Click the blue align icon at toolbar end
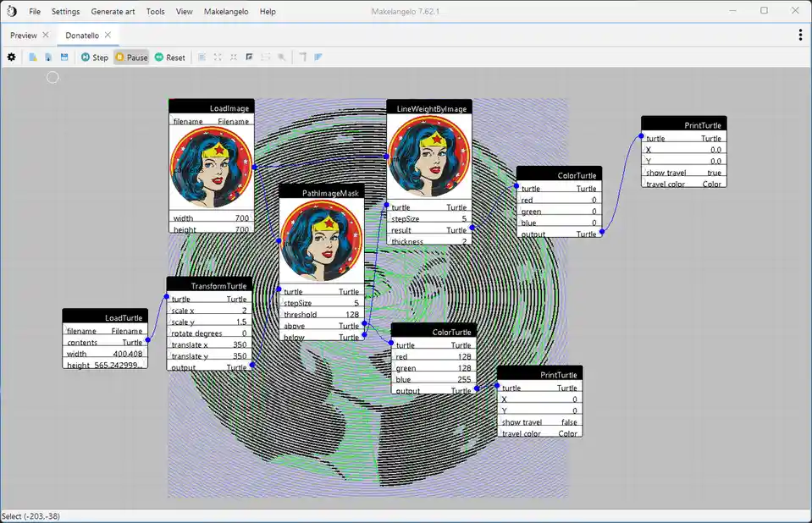Viewport: 812px width, 523px height. 318,57
